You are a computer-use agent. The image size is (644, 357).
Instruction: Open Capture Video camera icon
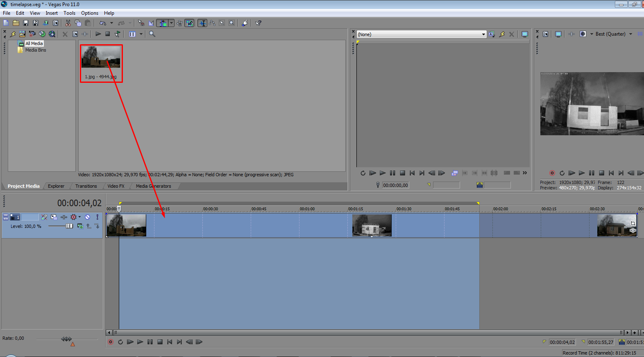point(32,34)
